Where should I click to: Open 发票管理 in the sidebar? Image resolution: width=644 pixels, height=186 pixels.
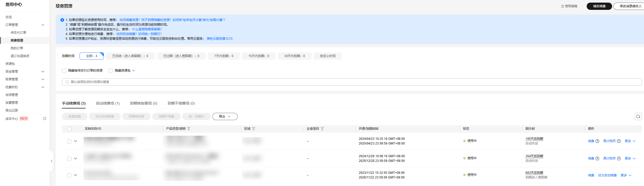point(12,103)
